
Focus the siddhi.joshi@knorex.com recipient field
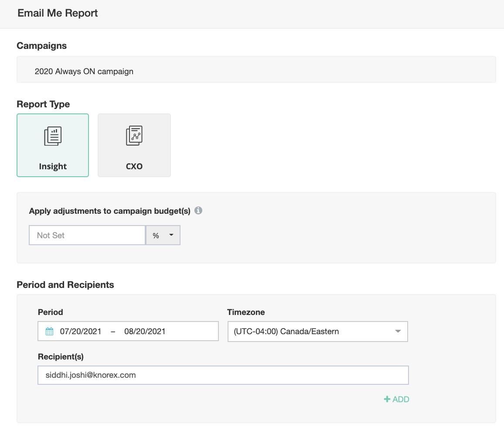(223, 375)
